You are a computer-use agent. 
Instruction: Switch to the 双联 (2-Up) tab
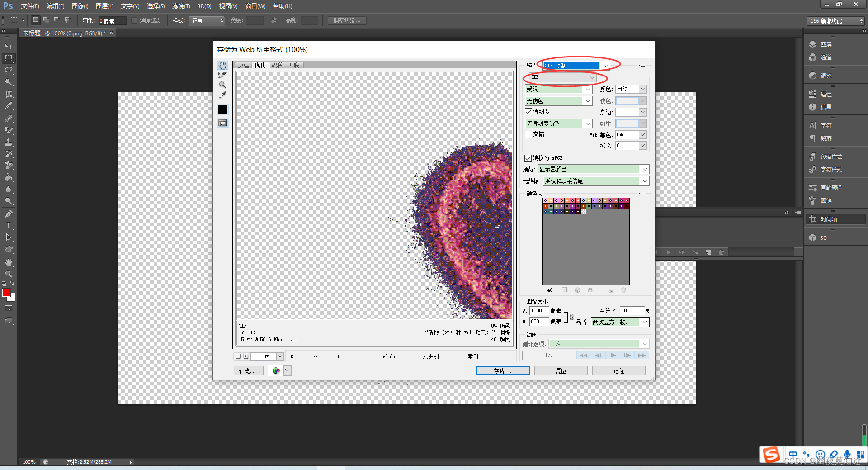tap(277, 65)
